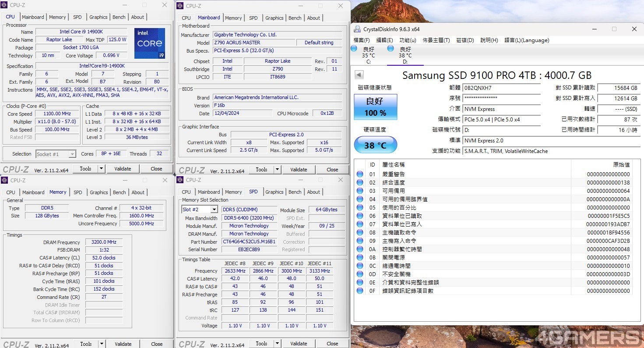The width and height of the screenshot is (644, 348).
Task: Open 語言(L)(Language) menu
Action: [x=527, y=40]
